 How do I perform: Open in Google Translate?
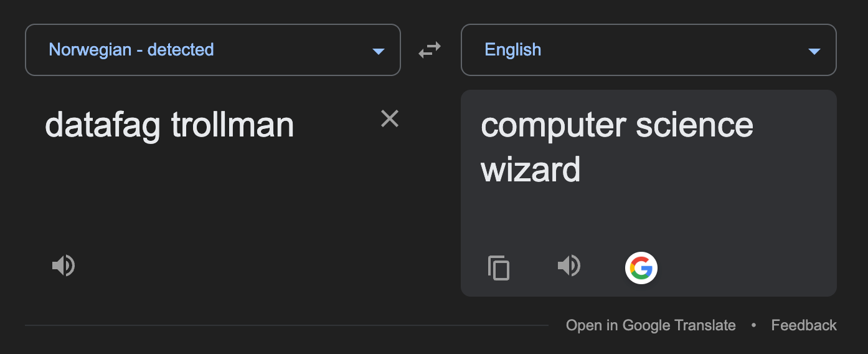651,325
